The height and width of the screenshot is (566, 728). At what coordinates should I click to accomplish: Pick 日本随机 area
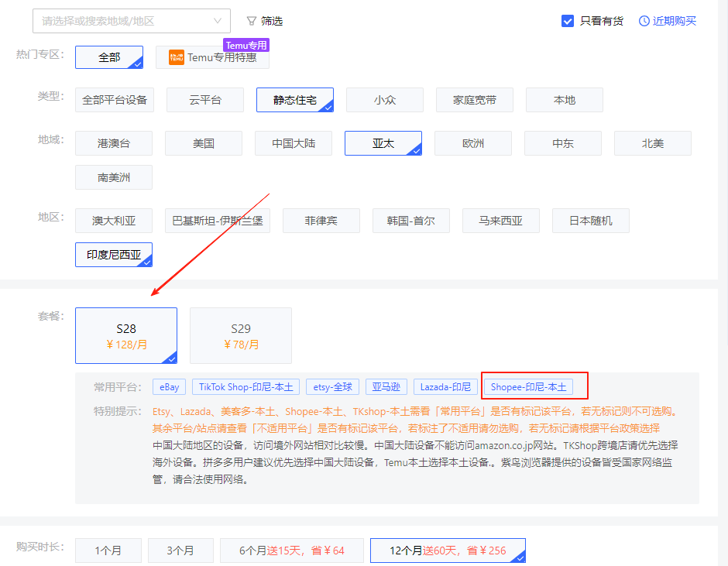[591, 221]
